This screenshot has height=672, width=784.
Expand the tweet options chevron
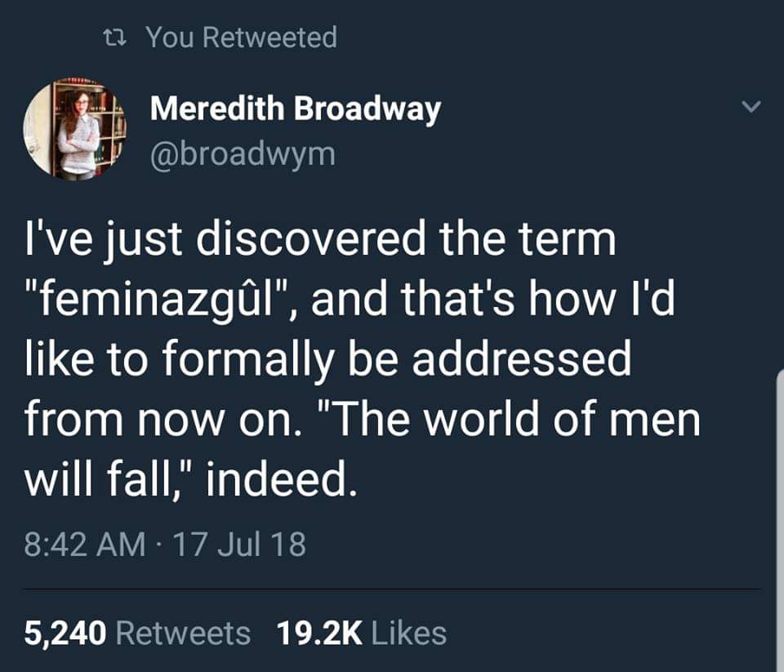click(754, 106)
